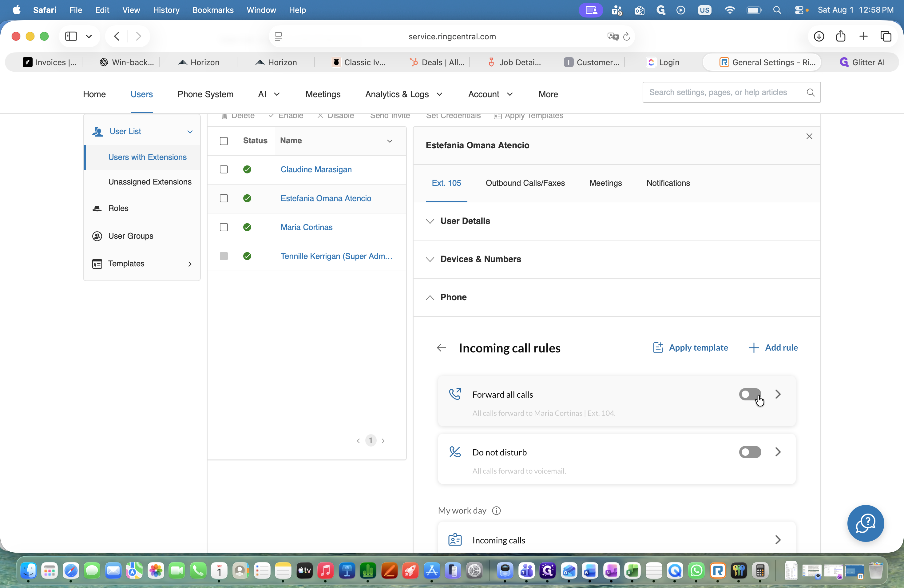This screenshot has height=588, width=904.
Task: Check the Claudine Marasigan checkbox
Action: 224,169
